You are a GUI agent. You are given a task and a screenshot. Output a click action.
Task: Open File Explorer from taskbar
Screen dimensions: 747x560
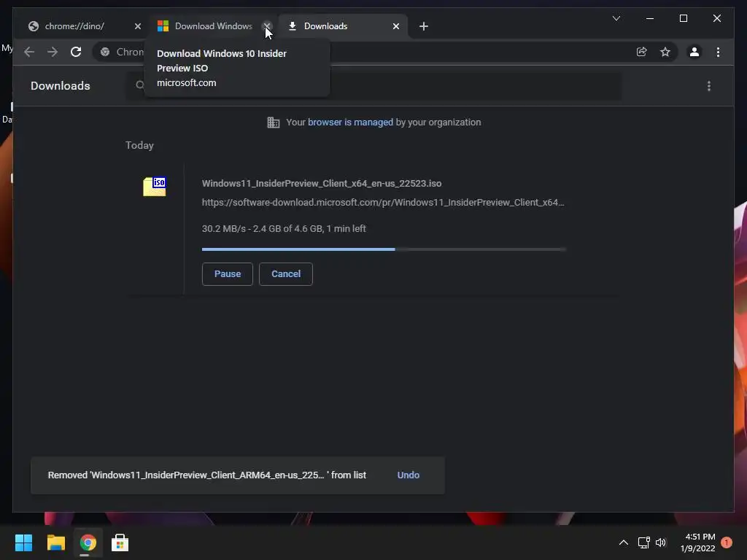(55, 542)
